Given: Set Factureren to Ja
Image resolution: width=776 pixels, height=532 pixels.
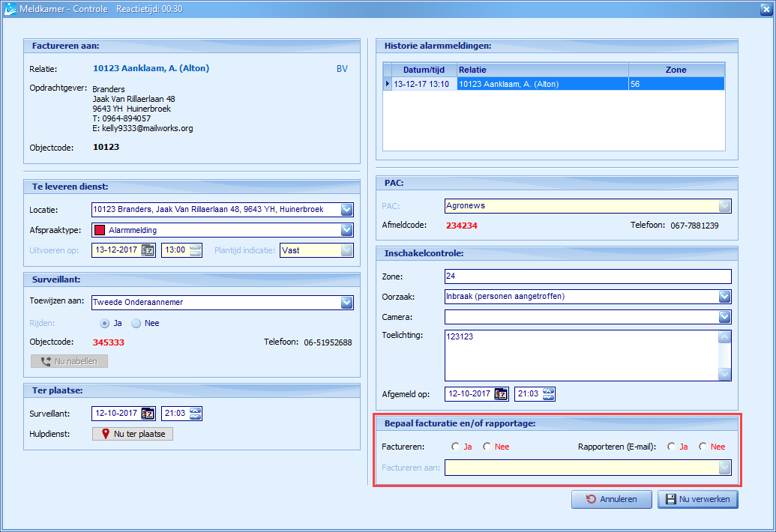Looking at the screenshot, I should (x=455, y=447).
